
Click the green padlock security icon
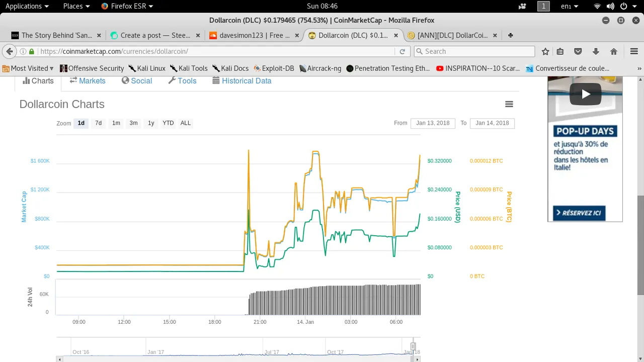32,51
